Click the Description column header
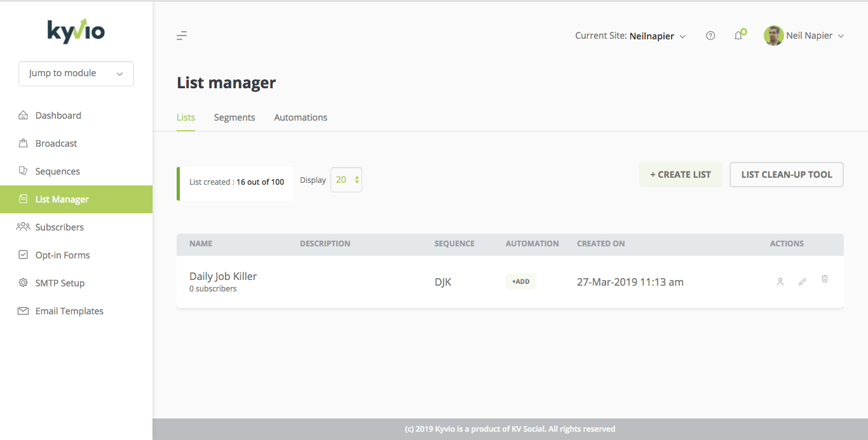 [x=325, y=244]
